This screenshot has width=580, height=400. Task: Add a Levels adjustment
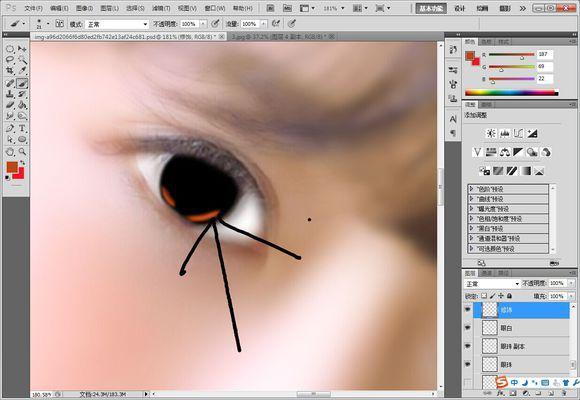coord(505,134)
